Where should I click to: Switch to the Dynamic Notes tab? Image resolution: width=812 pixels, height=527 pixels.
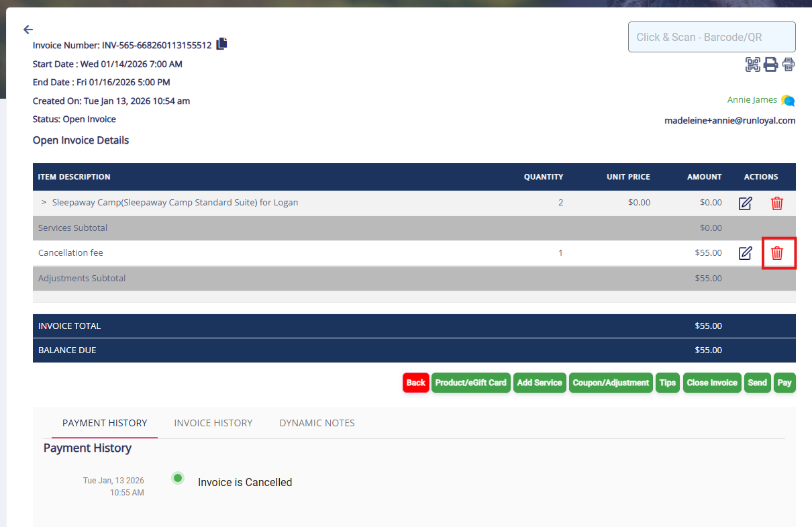tap(317, 423)
